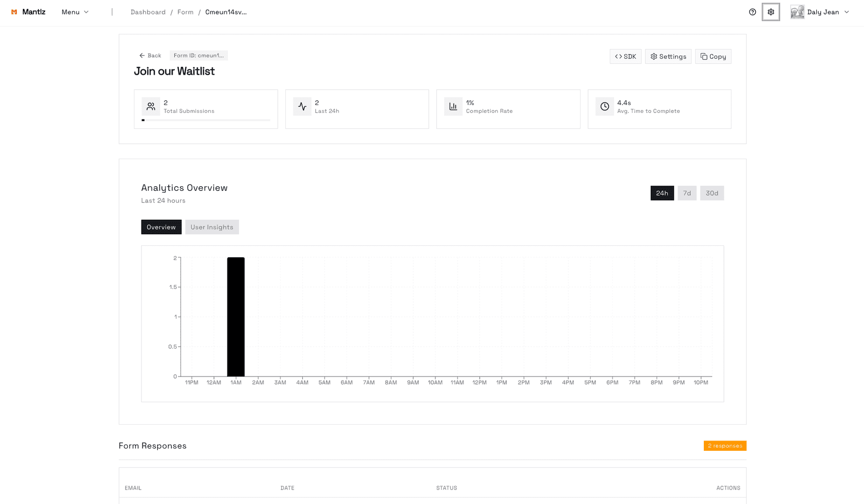This screenshot has height=504, width=864.
Task: Switch time range to 30d
Action: (711, 193)
